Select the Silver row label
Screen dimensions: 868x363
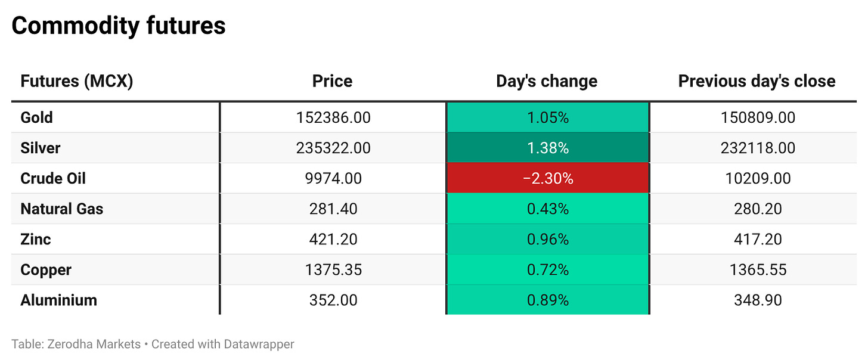point(41,148)
